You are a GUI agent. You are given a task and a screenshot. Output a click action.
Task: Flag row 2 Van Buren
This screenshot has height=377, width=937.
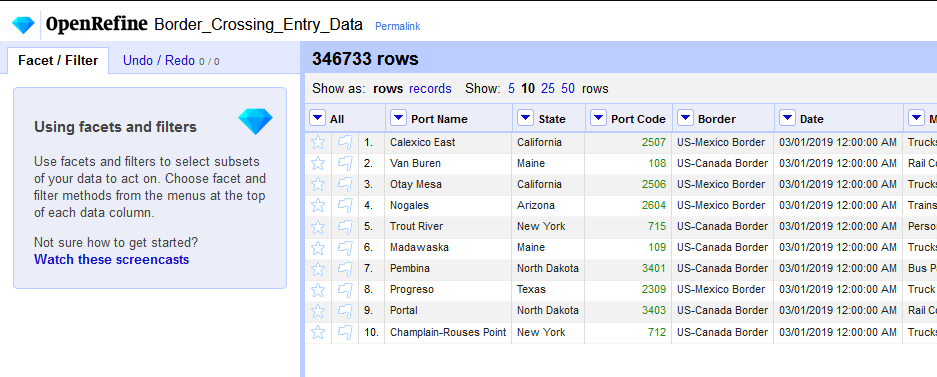click(345, 163)
